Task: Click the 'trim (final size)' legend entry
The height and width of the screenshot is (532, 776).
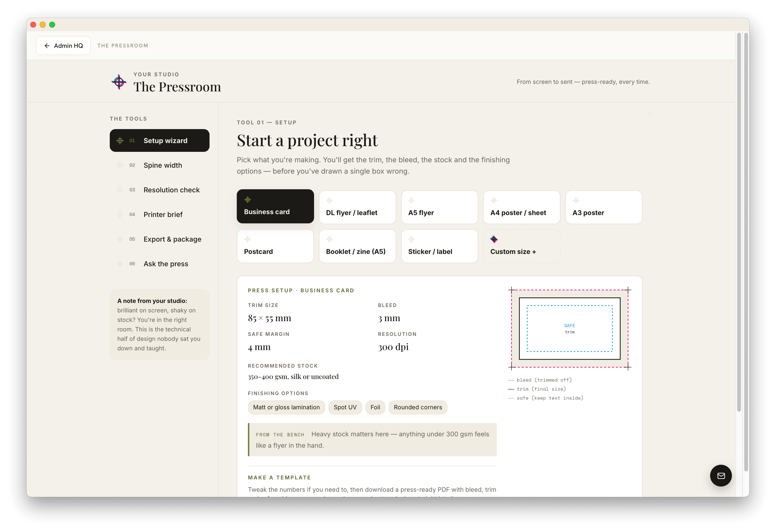Action: (537, 389)
